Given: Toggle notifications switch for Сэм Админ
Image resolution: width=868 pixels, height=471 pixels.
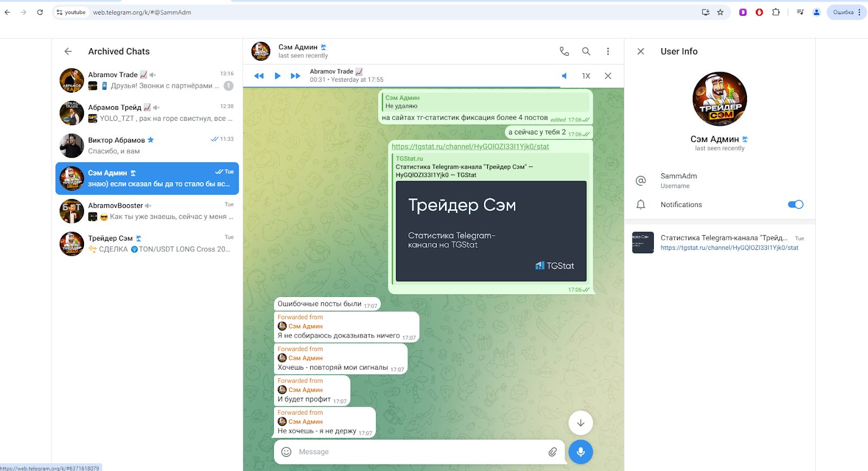Looking at the screenshot, I should click(x=795, y=204).
